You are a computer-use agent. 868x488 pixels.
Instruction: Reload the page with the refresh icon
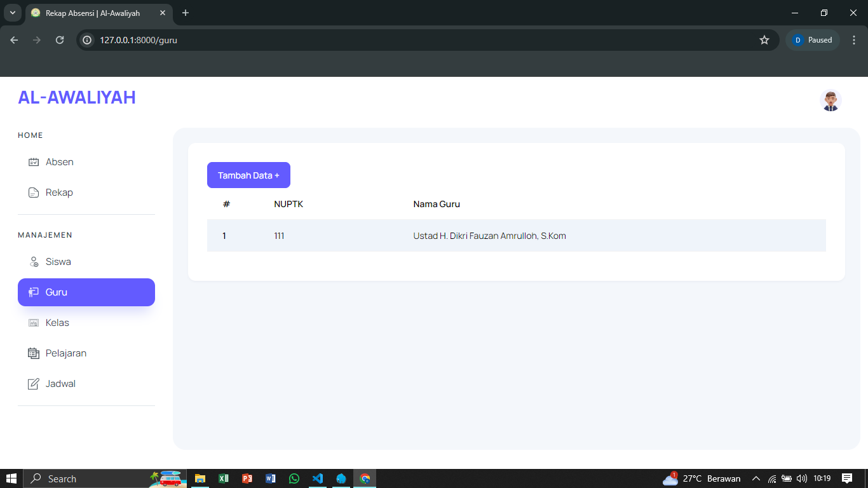60,40
